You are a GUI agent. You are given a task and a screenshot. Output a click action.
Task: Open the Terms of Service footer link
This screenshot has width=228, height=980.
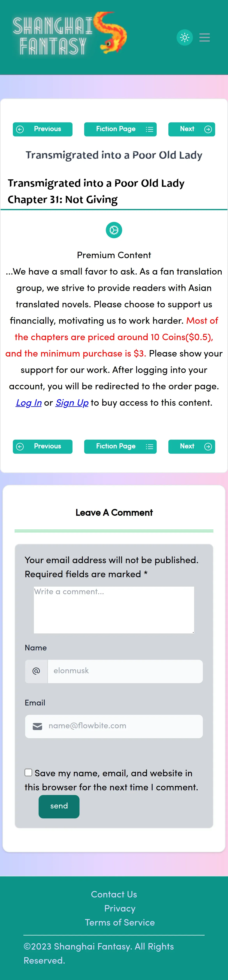pyautogui.click(x=120, y=923)
